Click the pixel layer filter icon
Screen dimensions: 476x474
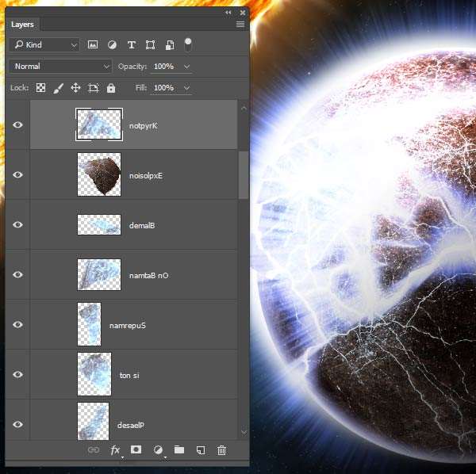coord(93,45)
